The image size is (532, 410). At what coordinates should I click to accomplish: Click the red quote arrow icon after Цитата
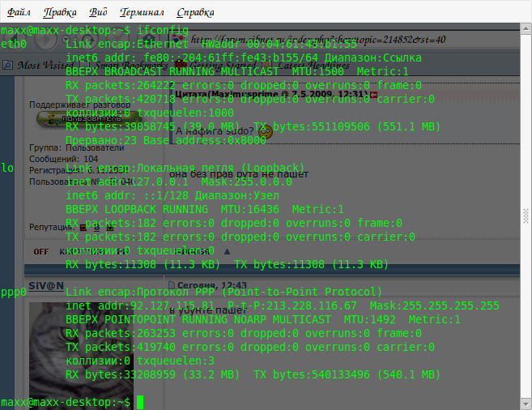373,95
